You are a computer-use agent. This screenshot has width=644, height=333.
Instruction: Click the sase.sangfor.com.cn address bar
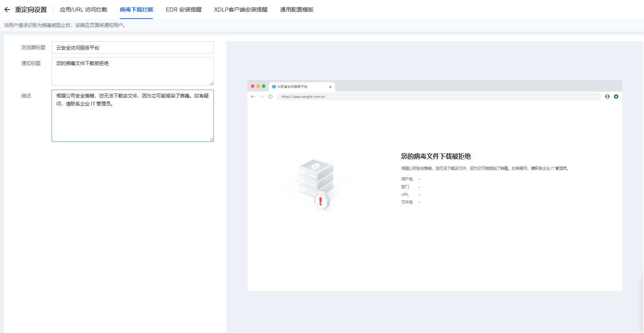(436, 97)
